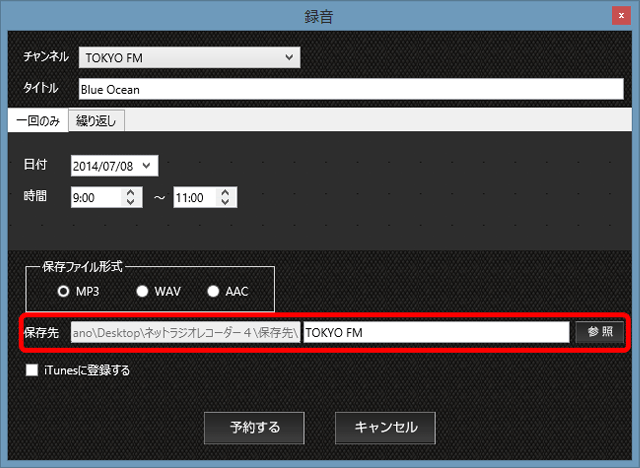Enable the iTunesに登録する checkbox

[x=32, y=370]
